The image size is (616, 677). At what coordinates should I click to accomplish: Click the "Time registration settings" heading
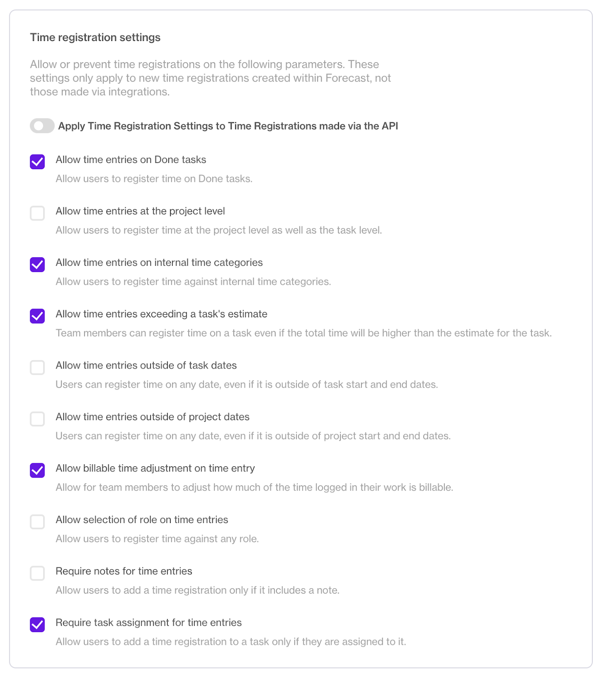click(95, 37)
